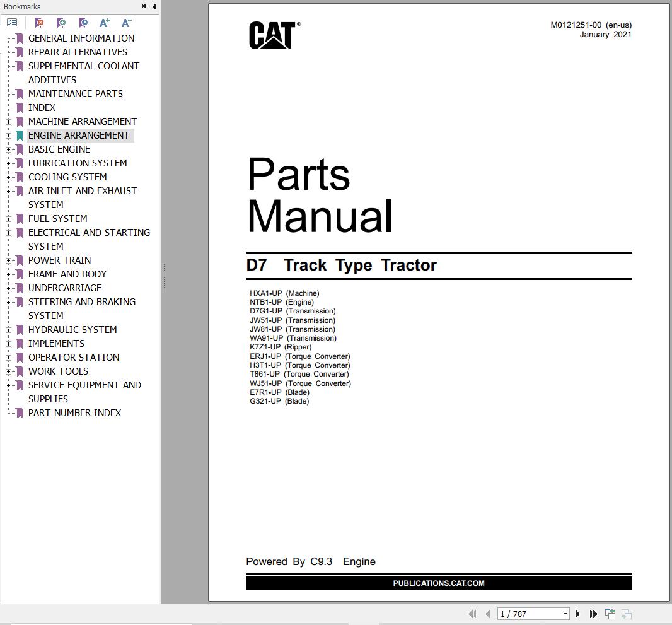Select LUBRICATION SYSTEM bookmark text
672x625 pixels.
tap(78, 163)
